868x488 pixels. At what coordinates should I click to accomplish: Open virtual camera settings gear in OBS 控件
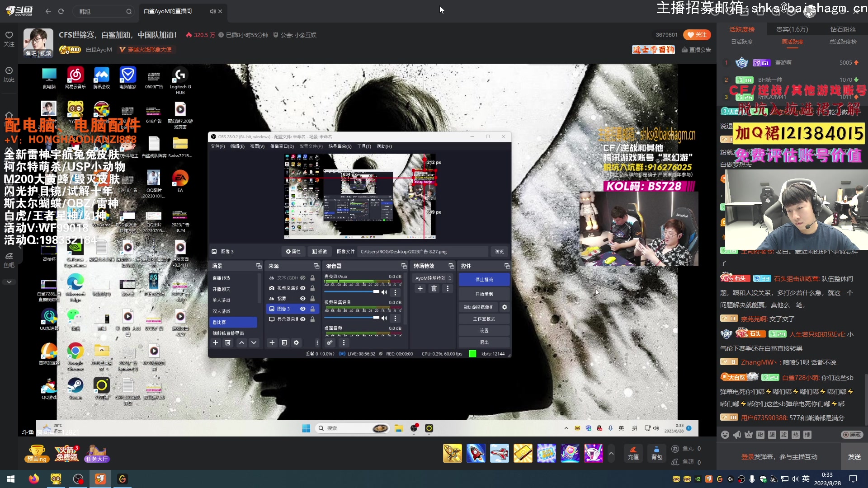pyautogui.click(x=505, y=307)
